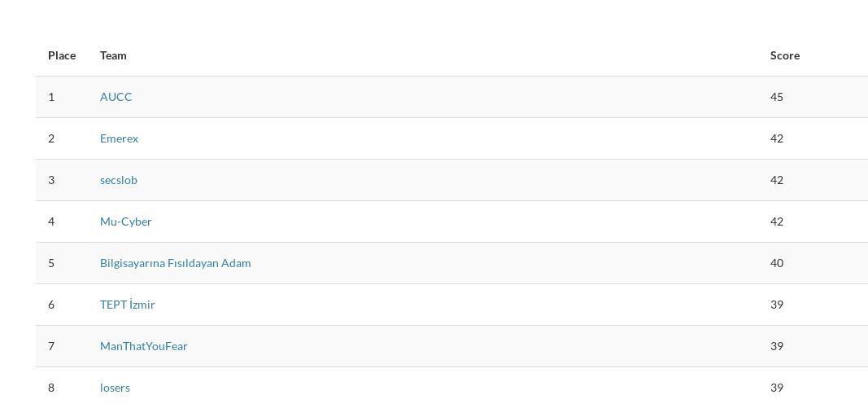Click the Score column header
The height and width of the screenshot is (408, 868).
(x=785, y=55)
